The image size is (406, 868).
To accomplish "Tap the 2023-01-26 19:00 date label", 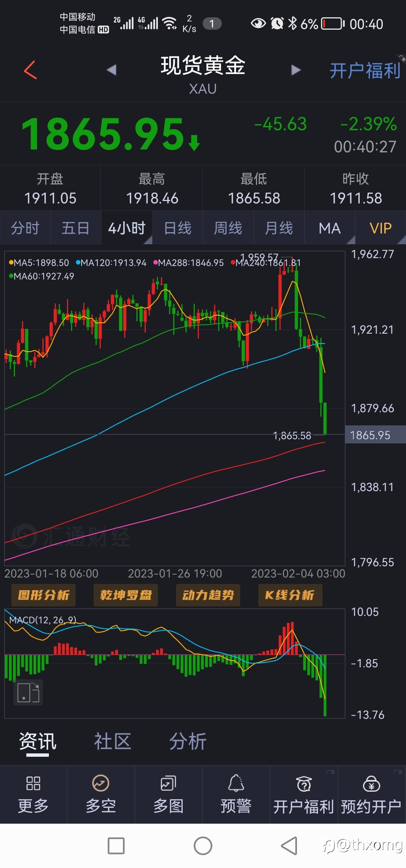I will click(x=175, y=573).
